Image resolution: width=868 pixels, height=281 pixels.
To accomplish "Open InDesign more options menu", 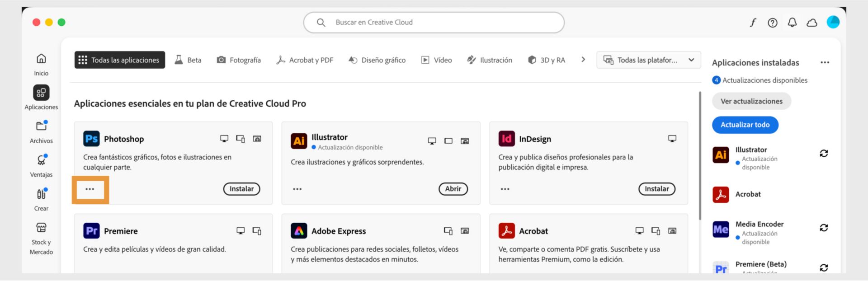I will pos(505,189).
